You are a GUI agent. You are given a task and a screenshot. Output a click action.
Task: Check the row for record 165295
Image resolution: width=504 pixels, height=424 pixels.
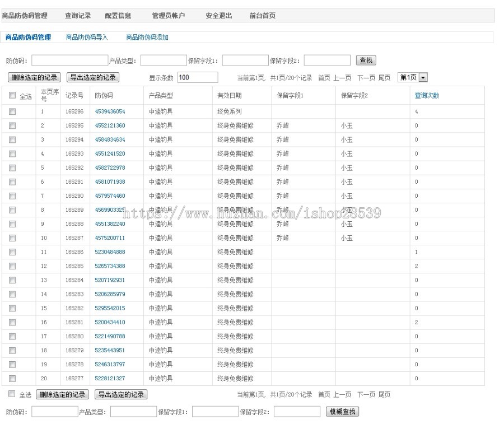pos(12,125)
